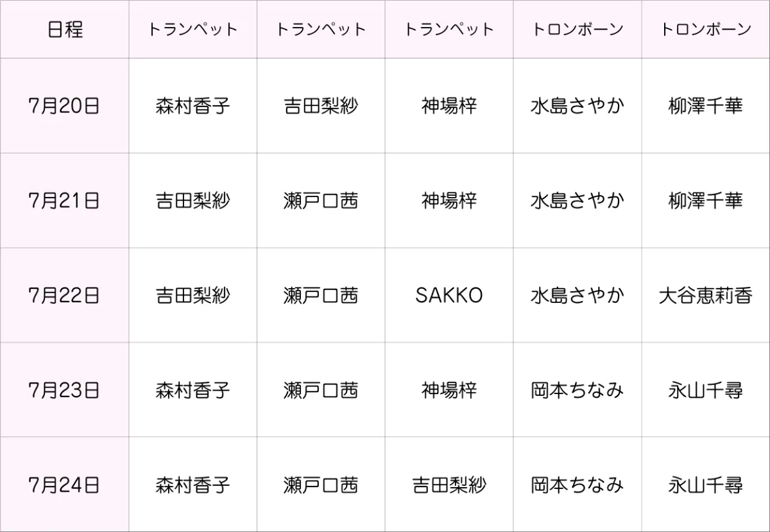Click 森村香子 in the 7月20日 row

pyautogui.click(x=193, y=106)
